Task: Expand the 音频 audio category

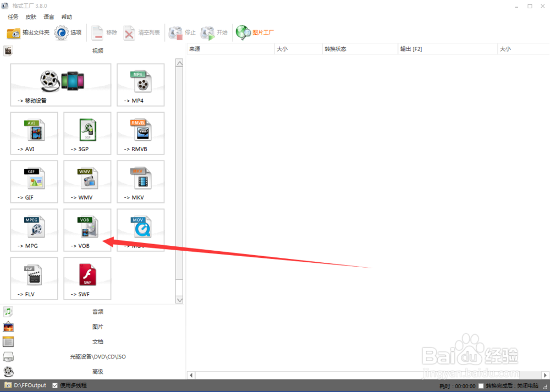Action: pos(92,311)
